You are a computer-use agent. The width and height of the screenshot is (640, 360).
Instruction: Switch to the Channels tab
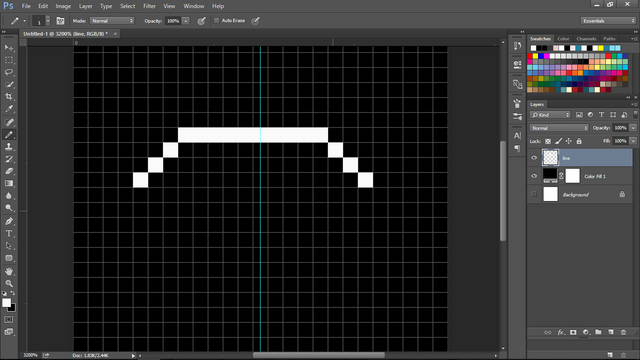pyautogui.click(x=586, y=39)
